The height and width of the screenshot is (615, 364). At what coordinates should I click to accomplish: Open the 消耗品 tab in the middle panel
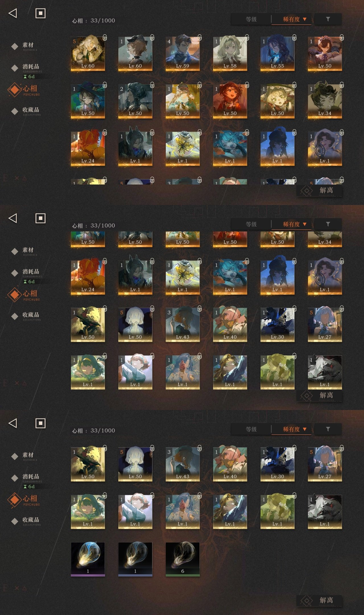30,272
